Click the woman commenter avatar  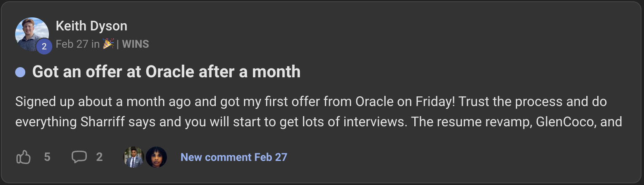coord(156,158)
